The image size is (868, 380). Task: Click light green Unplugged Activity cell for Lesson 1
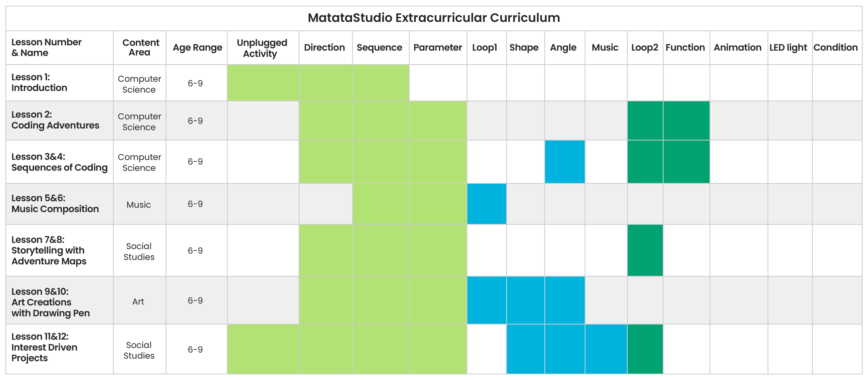(x=263, y=82)
